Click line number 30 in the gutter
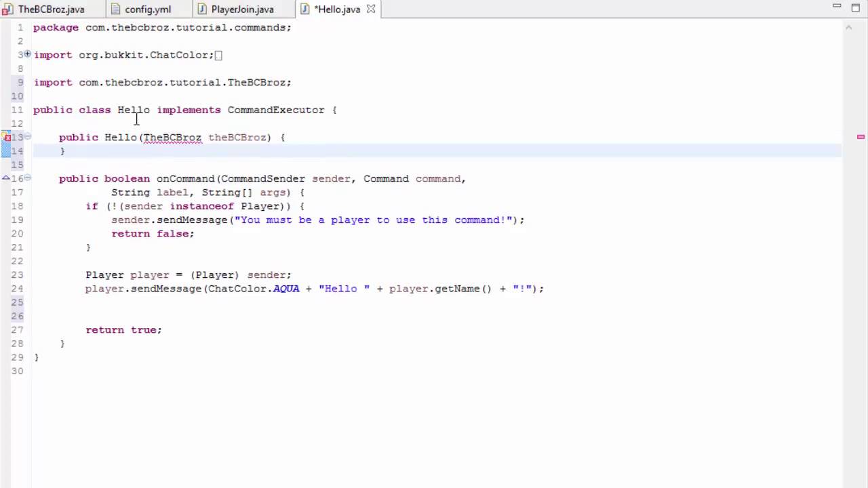 [17, 371]
